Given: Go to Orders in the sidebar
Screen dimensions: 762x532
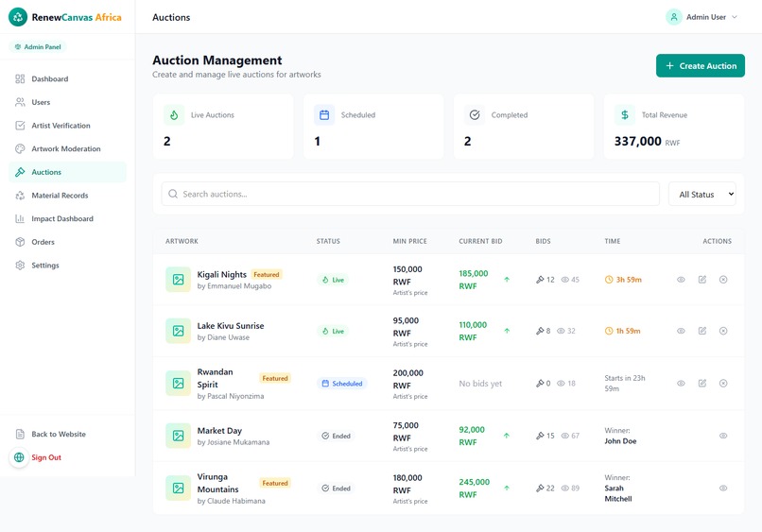Looking at the screenshot, I should pyautogui.click(x=67, y=242).
